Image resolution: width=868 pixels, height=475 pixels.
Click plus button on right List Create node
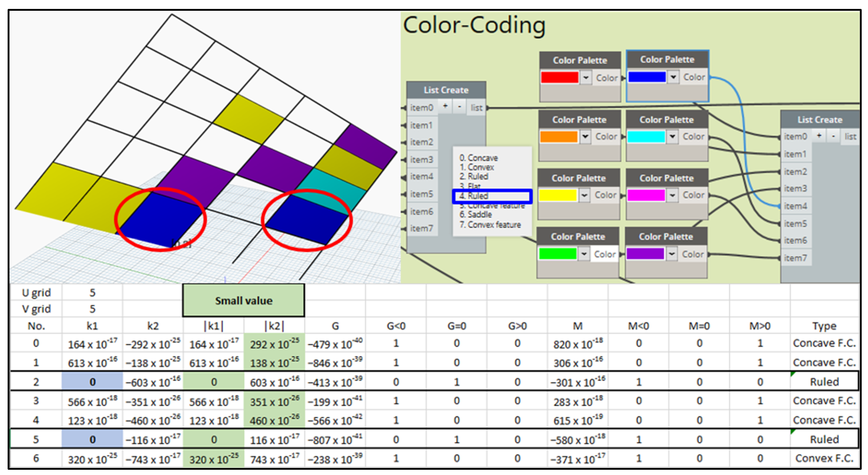point(819,136)
